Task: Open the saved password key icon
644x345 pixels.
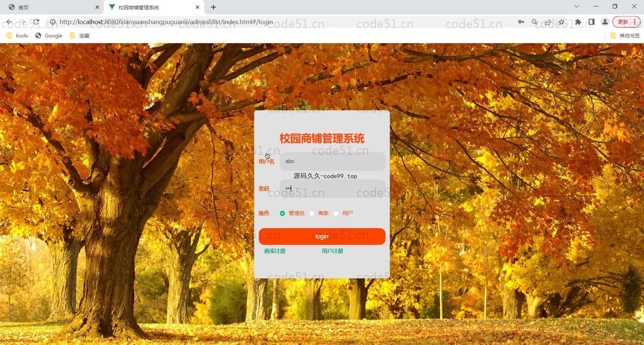Action: 521,22
